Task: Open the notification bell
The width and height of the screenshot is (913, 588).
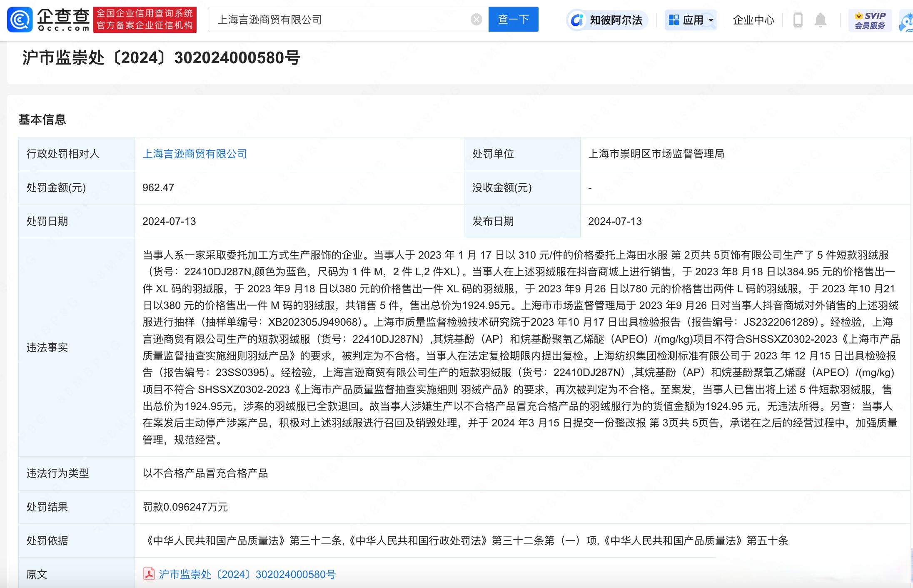Action: (821, 19)
